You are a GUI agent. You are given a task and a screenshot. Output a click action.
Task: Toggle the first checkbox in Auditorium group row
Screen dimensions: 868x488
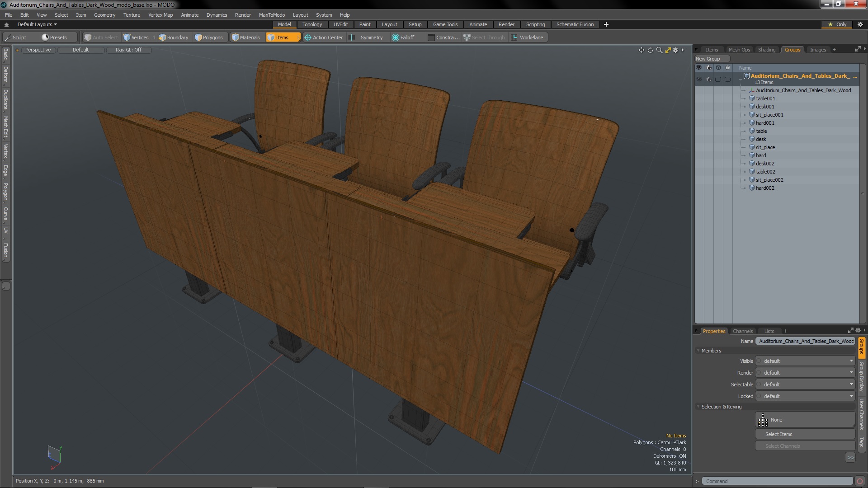(718, 79)
